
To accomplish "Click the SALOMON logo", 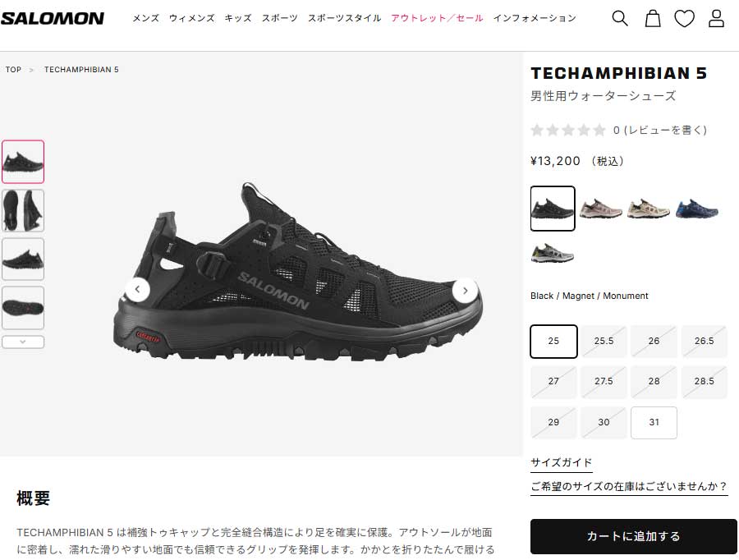I will pos(53,18).
